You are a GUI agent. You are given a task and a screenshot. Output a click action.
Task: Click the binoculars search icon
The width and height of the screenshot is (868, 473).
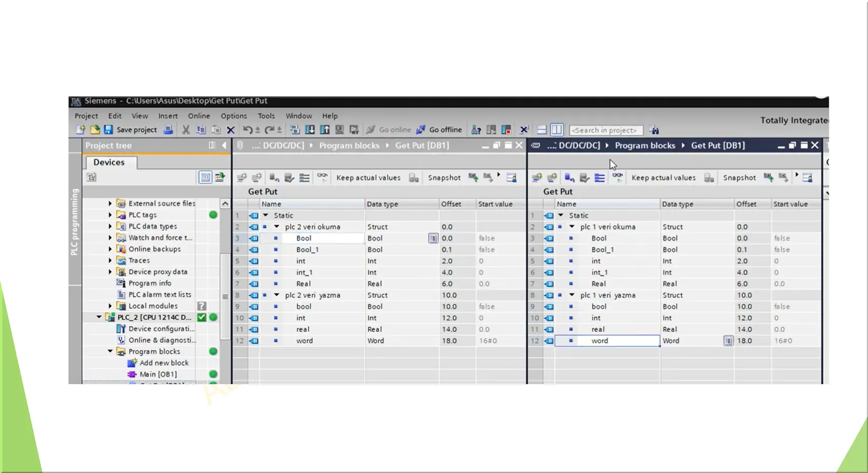(x=655, y=130)
